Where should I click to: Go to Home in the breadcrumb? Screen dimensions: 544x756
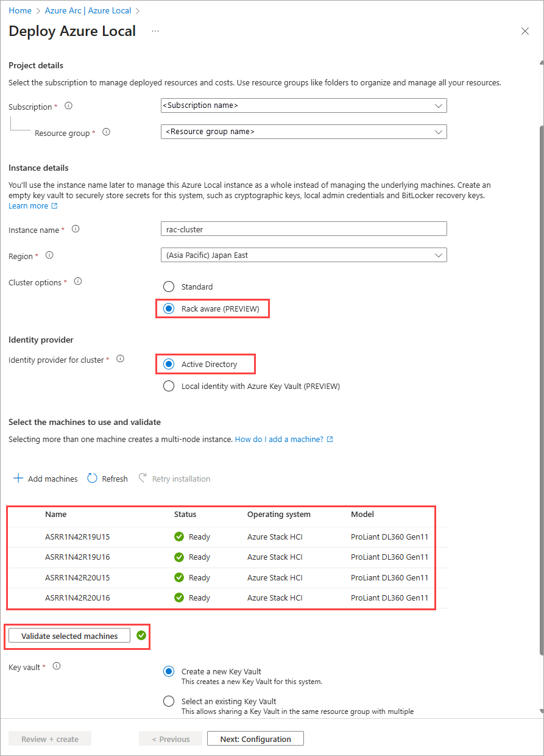[x=20, y=11]
